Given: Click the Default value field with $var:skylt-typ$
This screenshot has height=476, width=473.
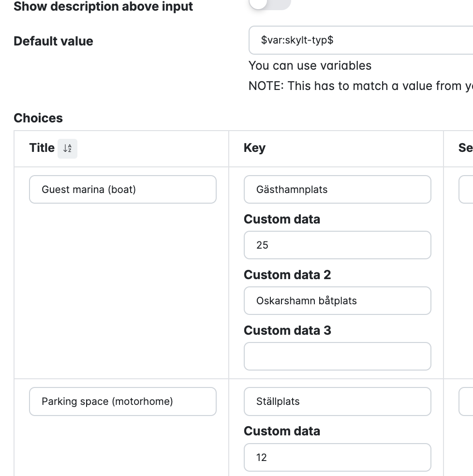Looking at the screenshot, I should [x=360, y=40].
